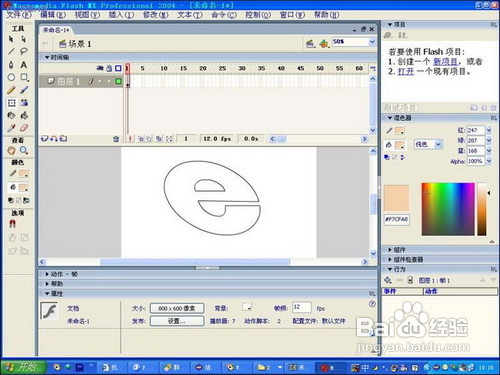
Task: Select the Pencil tool
Action: coord(11,90)
